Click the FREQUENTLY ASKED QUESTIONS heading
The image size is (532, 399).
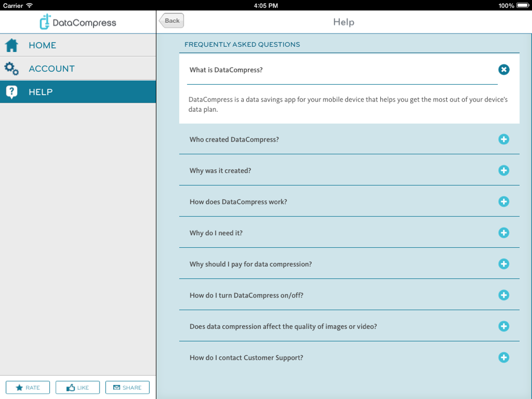click(x=242, y=45)
